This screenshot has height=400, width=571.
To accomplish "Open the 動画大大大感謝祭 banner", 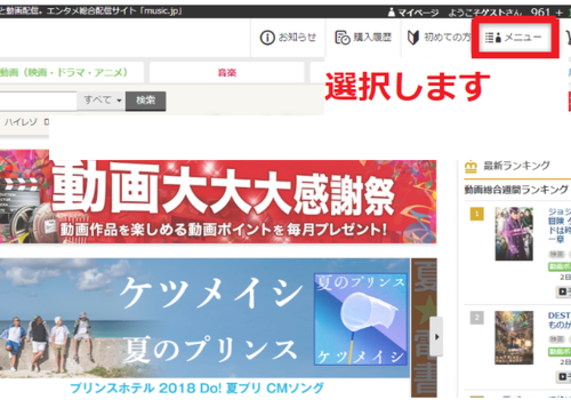I will [218, 197].
